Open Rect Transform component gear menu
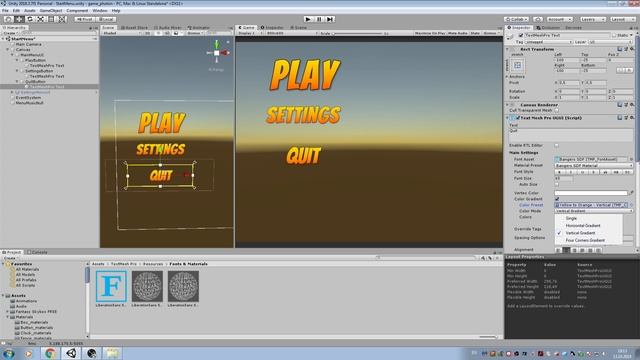The image size is (640, 360). (632, 49)
